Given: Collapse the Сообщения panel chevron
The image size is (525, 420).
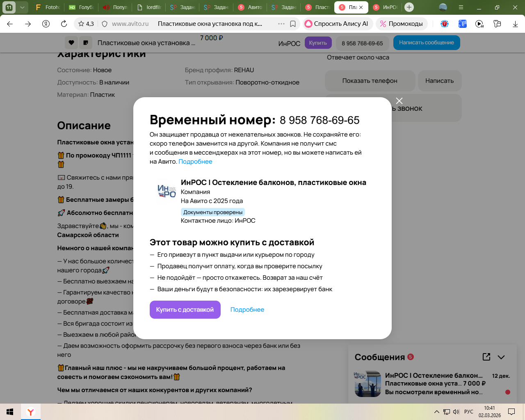Looking at the screenshot, I should pos(501,357).
